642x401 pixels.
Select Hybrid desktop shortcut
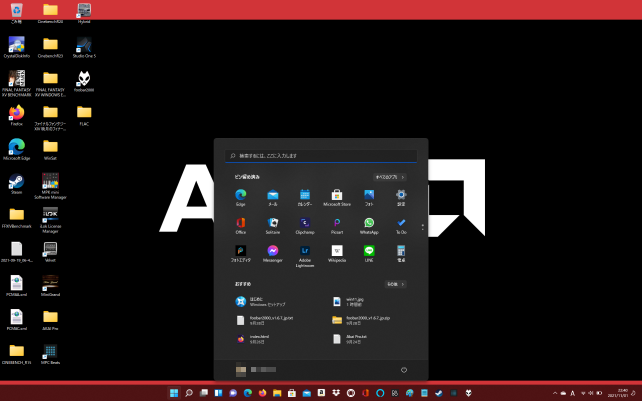click(84, 12)
